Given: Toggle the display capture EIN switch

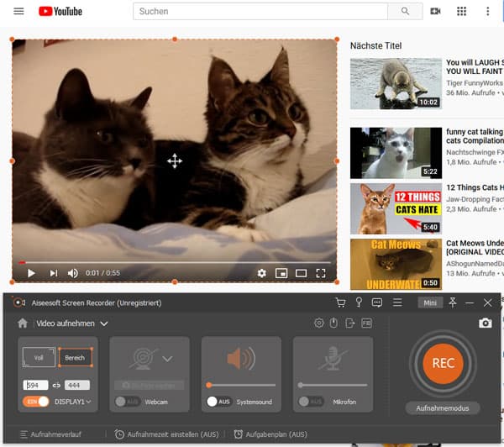Looking at the screenshot, I should [37, 402].
